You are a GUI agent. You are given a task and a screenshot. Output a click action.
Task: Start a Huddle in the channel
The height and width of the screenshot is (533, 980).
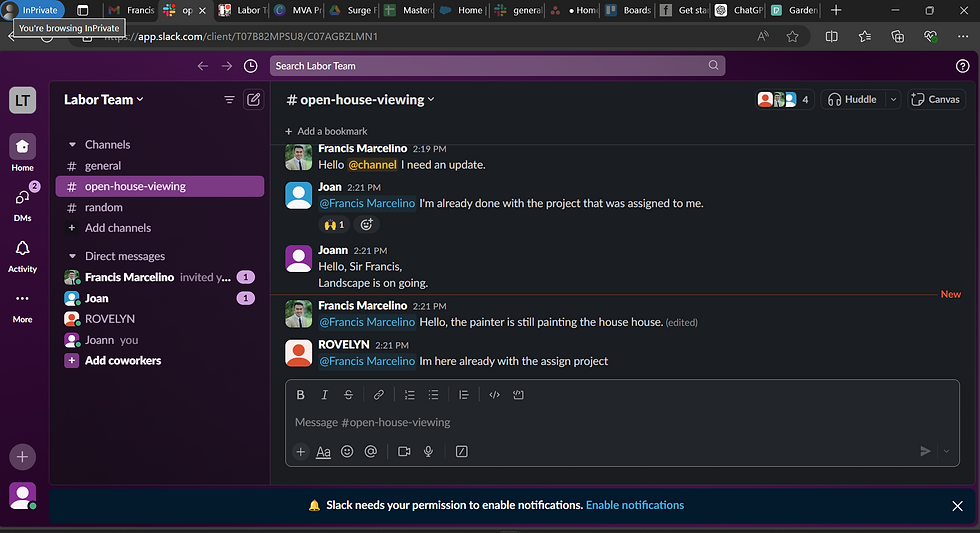tap(853, 99)
